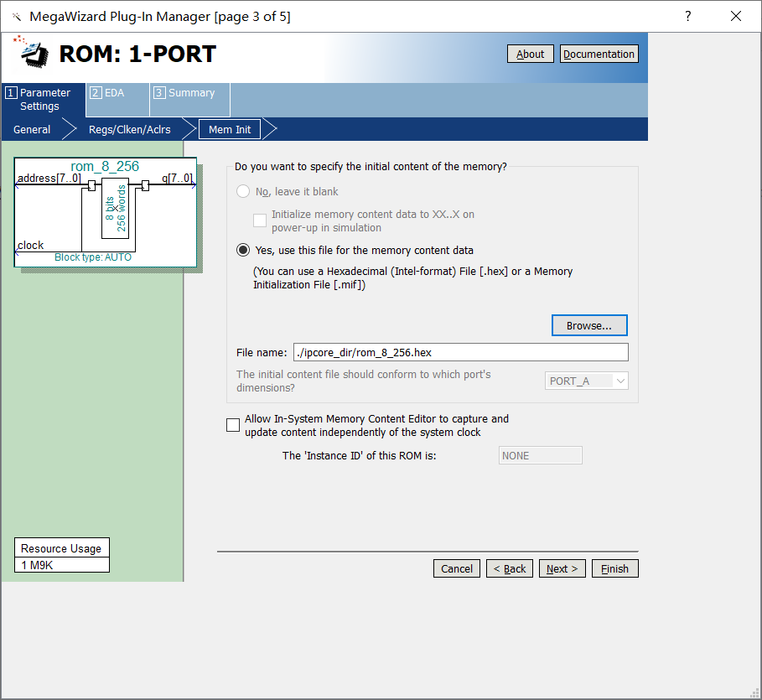Click the File name input field
Viewport: 762px width, 700px height.
tap(461, 352)
